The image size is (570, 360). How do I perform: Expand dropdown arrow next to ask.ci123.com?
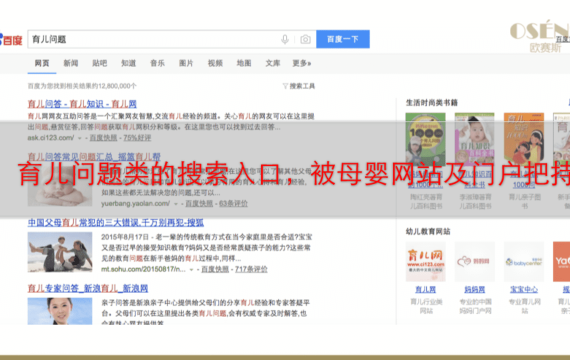(x=80, y=138)
